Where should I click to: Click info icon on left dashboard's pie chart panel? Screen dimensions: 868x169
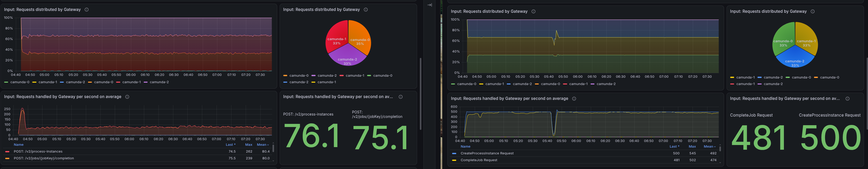[366, 10]
